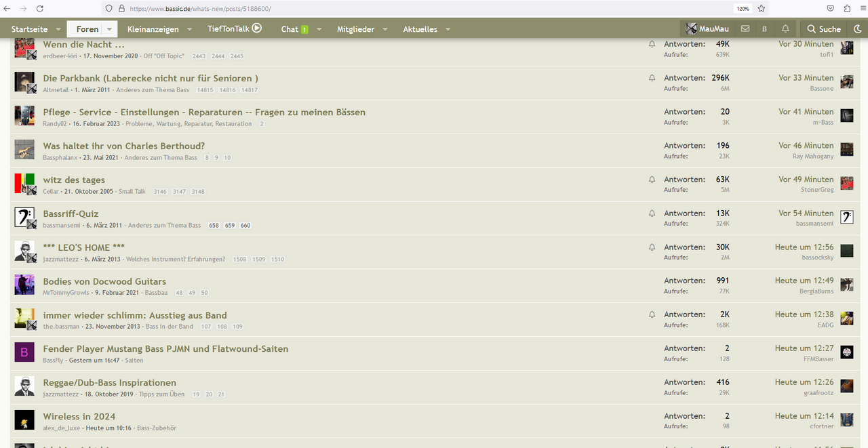The width and height of the screenshot is (868, 448).
Task: Open the green Chat unread badge
Action: tap(304, 29)
